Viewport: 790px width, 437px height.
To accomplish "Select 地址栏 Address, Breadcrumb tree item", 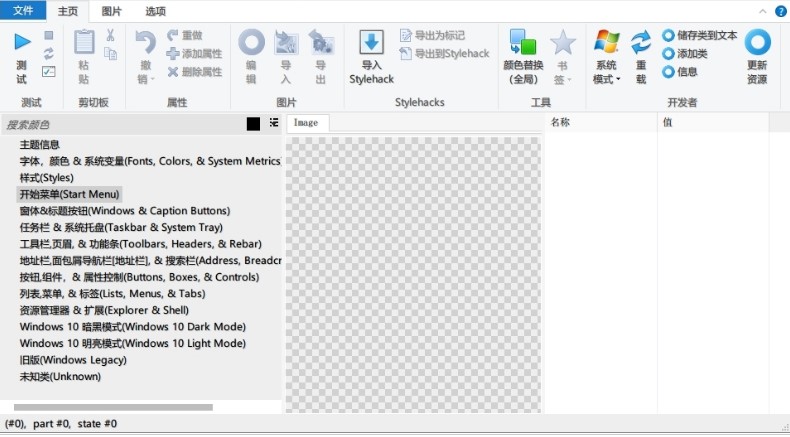I will point(150,261).
